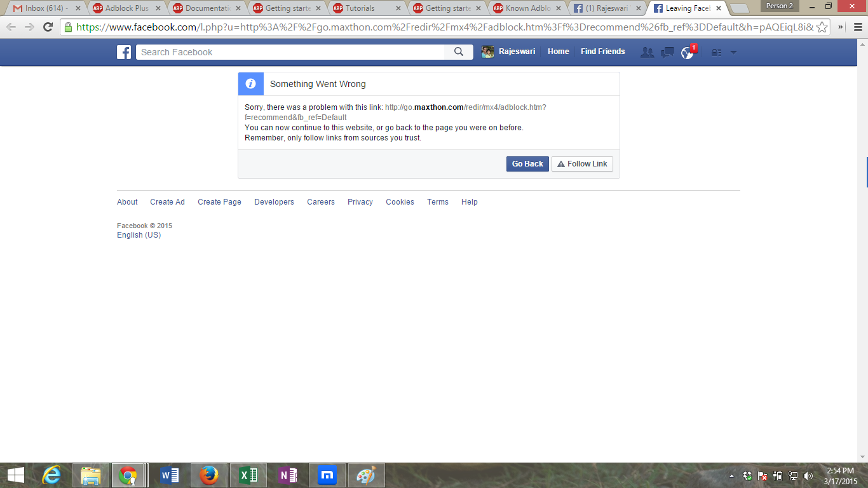Open the Notifications globe icon
This screenshot has height=488, width=868.
tap(688, 53)
